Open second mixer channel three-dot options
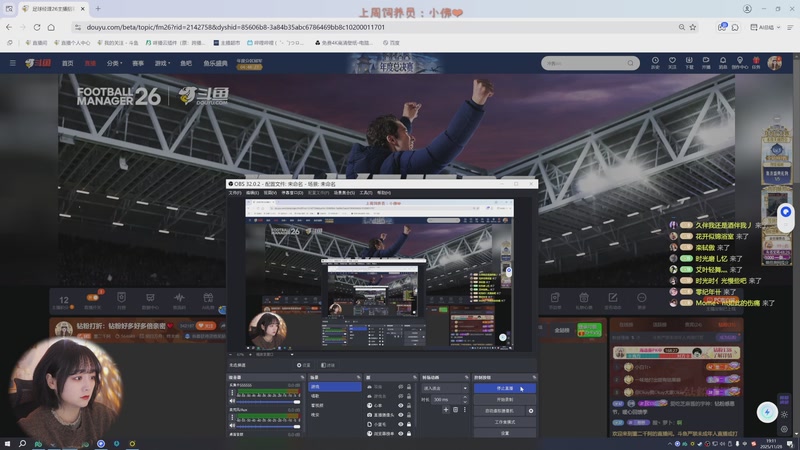 pyautogui.click(x=232, y=417)
